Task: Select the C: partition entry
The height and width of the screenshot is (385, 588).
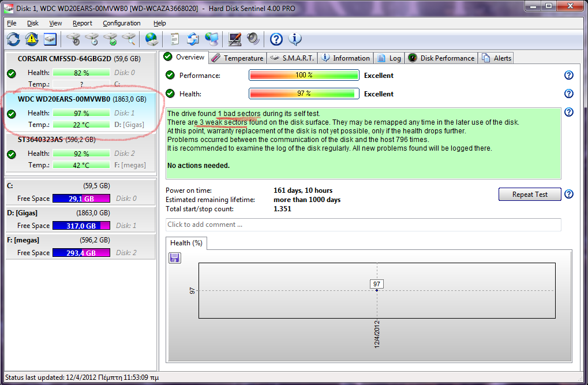Action: 81,192
